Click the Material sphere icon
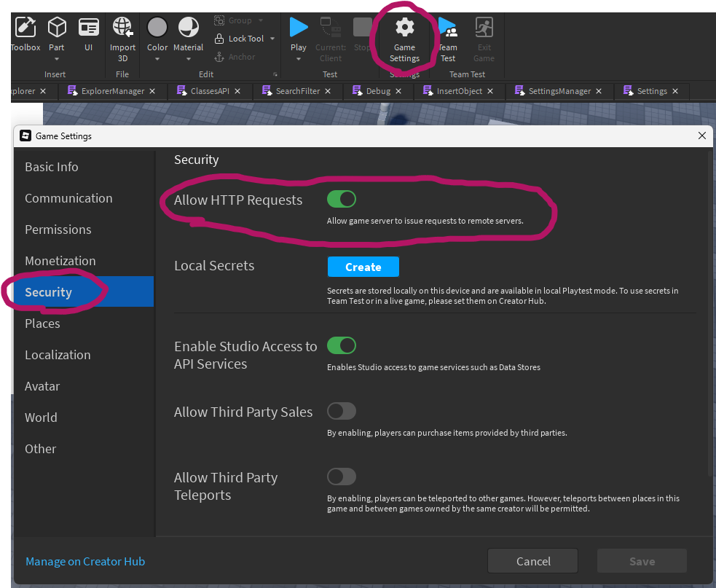Image resolution: width=716 pixels, height=588 pixels. pyautogui.click(x=188, y=27)
